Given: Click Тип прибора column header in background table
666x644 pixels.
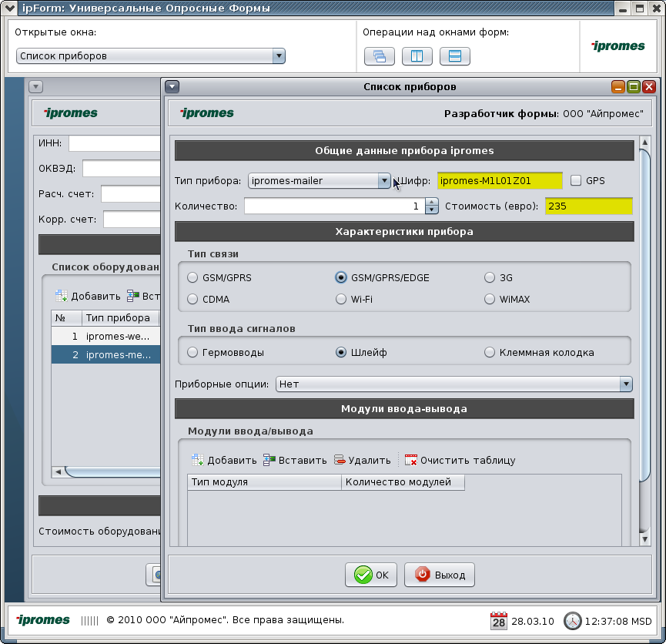Looking at the screenshot, I should (121, 318).
